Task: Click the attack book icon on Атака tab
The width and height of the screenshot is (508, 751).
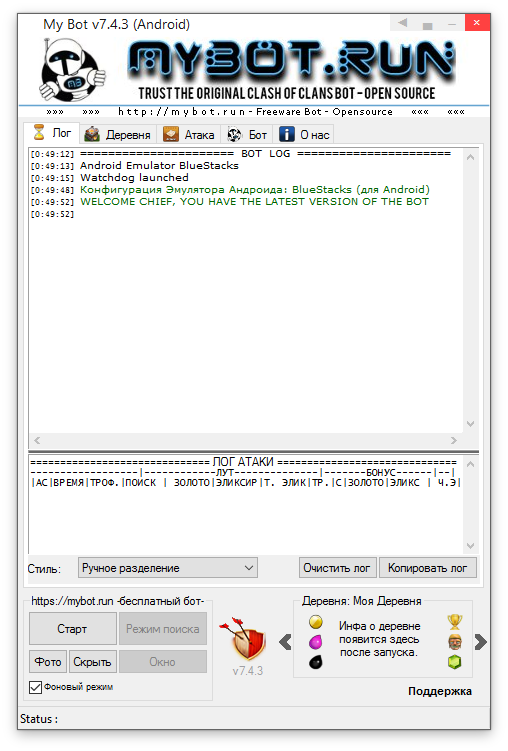Action: pyautogui.click(x=170, y=135)
